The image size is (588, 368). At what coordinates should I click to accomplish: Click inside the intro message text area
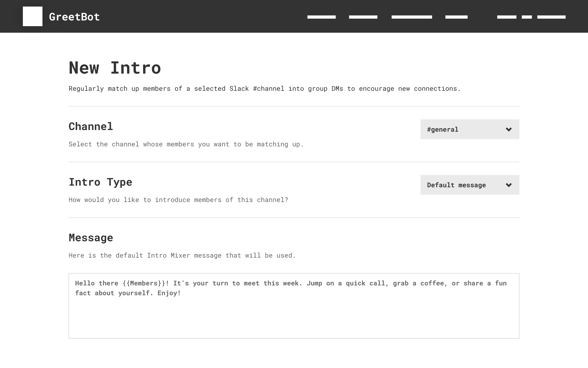(294, 306)
